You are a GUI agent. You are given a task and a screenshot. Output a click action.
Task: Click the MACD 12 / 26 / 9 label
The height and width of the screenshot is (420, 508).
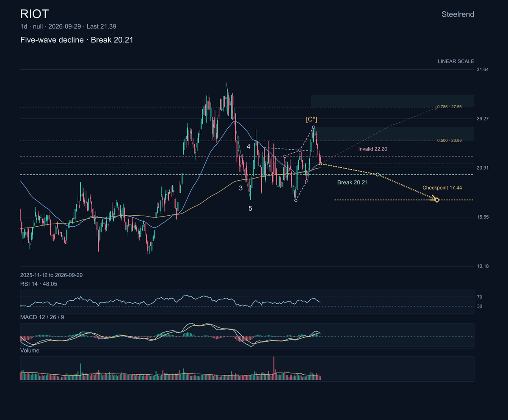[42, 317]
